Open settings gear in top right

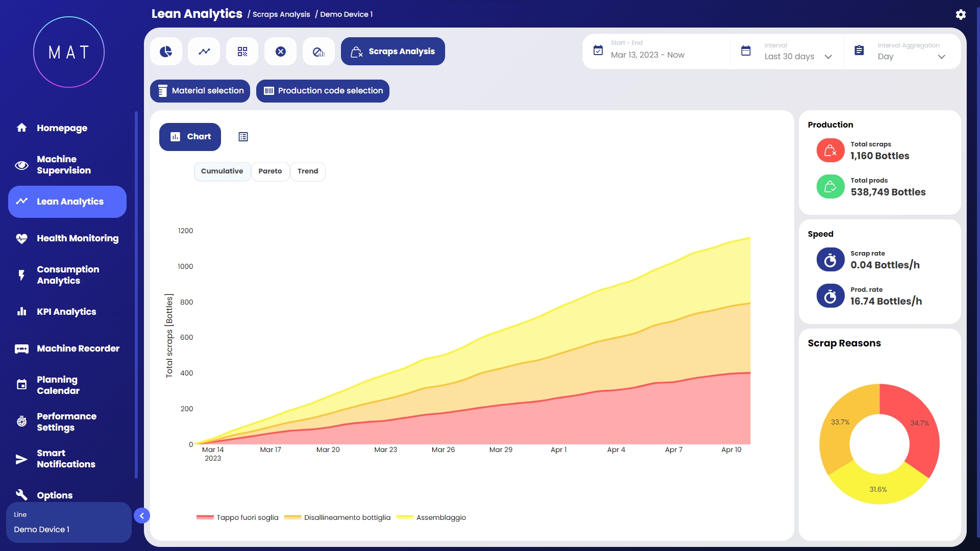[961, 14]
